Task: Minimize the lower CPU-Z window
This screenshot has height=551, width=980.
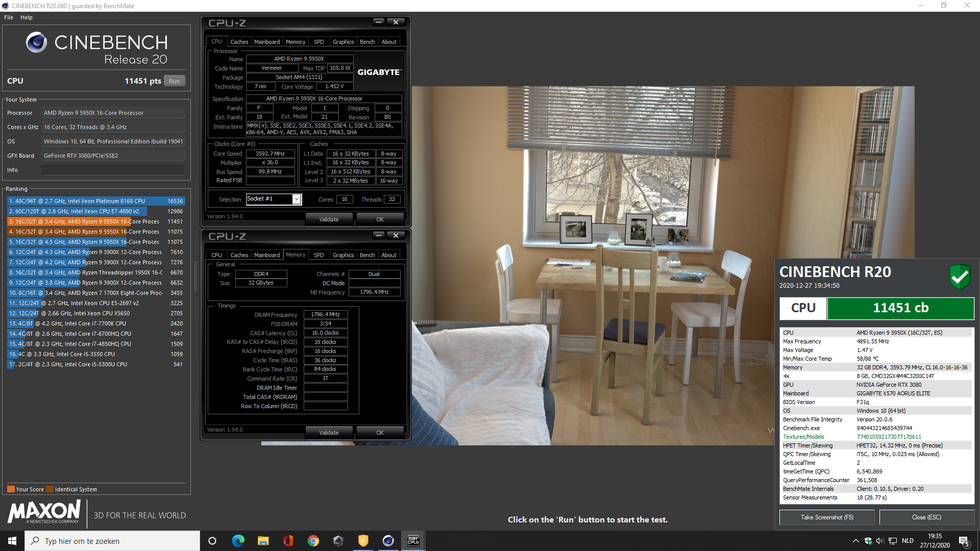Action: pyautogui.click(x=378, y=235)
